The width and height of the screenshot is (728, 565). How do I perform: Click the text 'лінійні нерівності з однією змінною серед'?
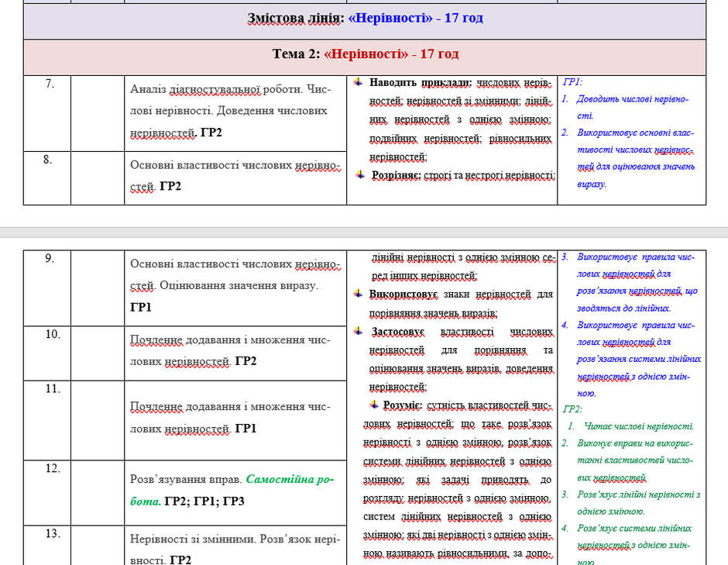pyautogui.click(x=463, y=267)
